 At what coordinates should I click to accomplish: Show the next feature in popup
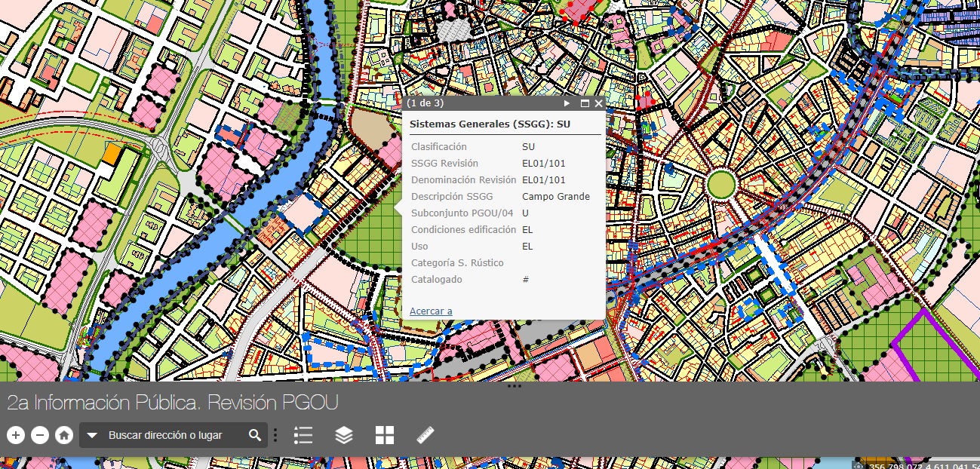(x=567, y=103)
